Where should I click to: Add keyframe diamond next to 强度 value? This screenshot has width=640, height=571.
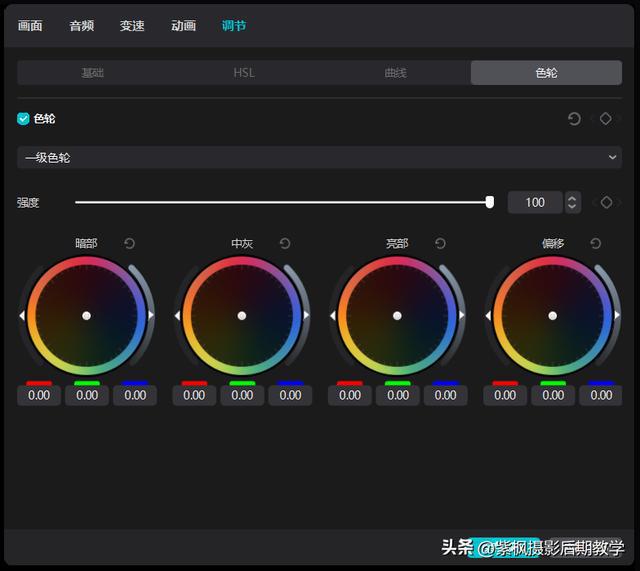(606, 202)
